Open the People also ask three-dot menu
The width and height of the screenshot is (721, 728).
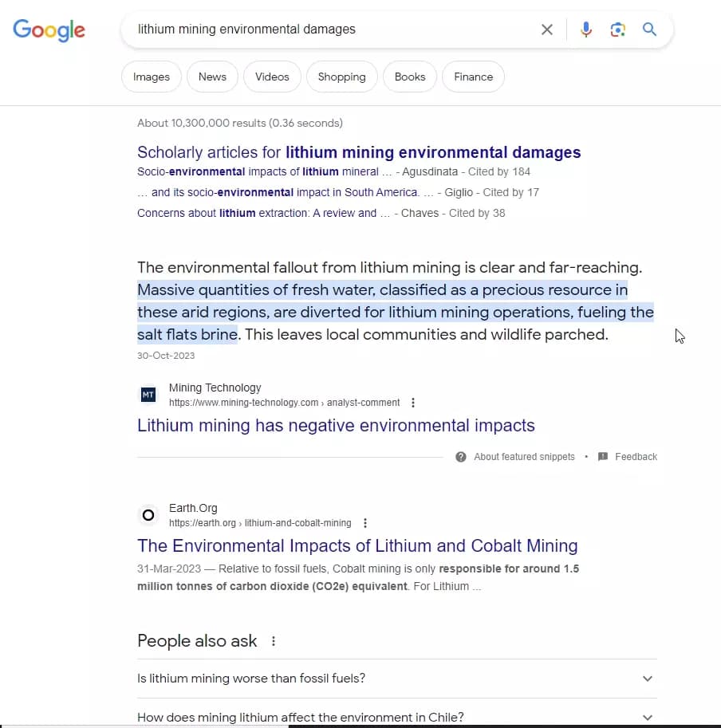pos(274,640)
